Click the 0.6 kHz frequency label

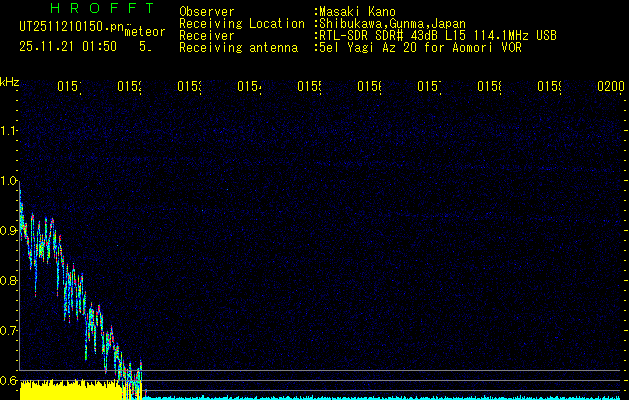point(9,380)
